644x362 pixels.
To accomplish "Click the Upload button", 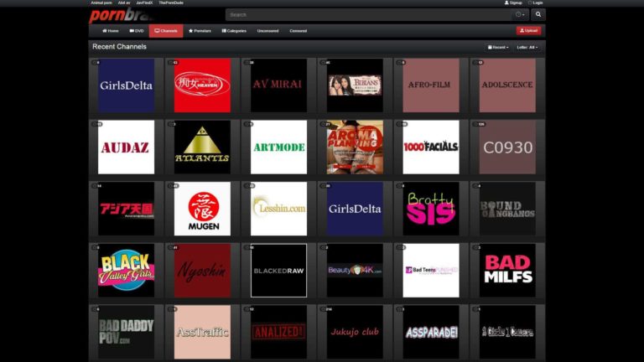I will 528,31.
